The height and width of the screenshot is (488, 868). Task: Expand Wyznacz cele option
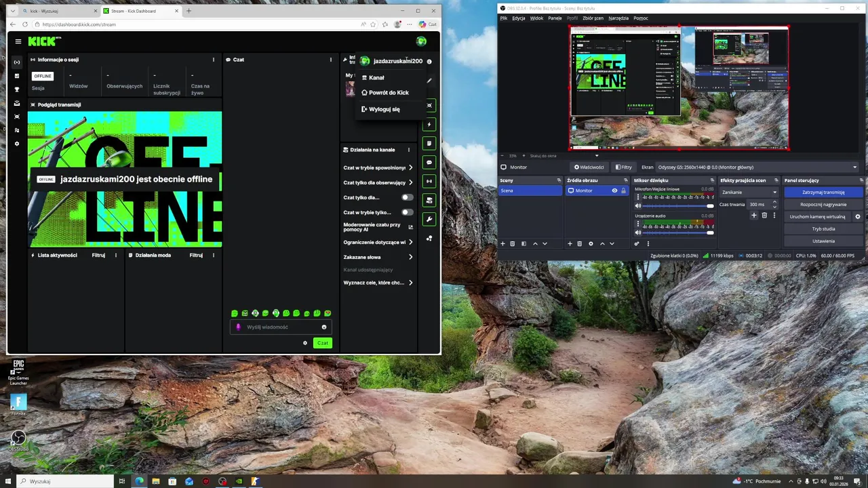coord(410,283)
